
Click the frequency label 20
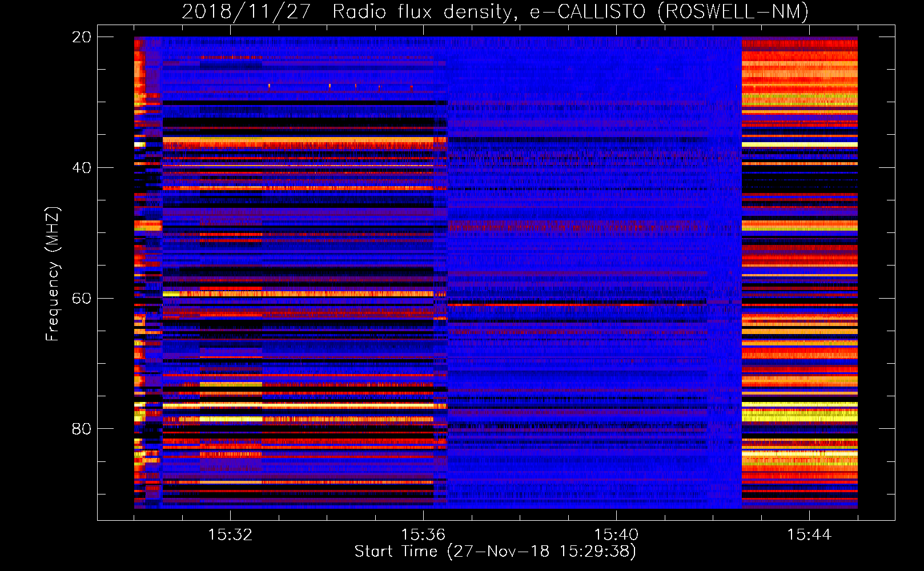pos(81,37)
